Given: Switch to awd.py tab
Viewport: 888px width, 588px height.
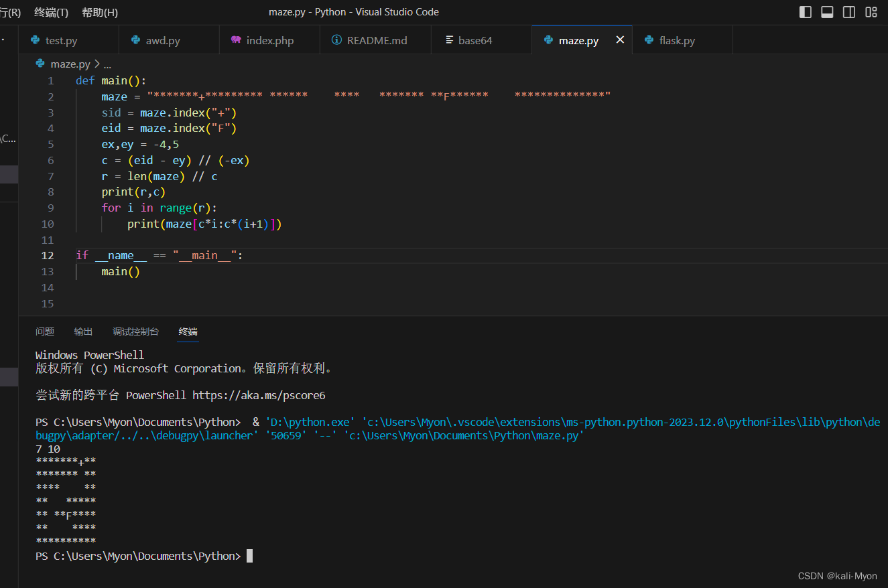Looking at the screenshot, I should [x=169, y=40].
